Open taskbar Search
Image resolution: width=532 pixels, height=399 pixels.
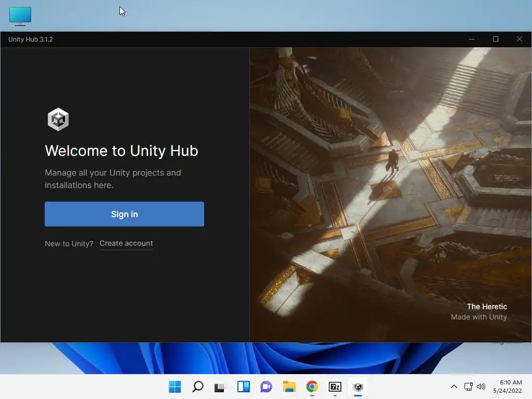(x=198, y=387)
